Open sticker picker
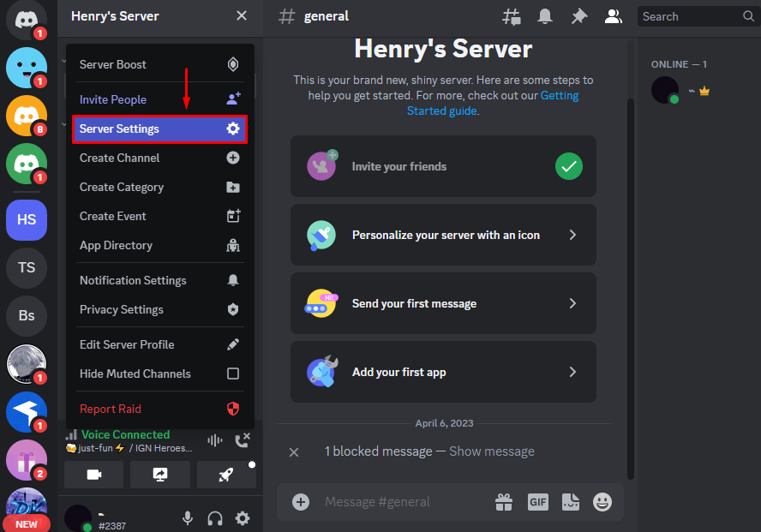This screenshot has height=532, width=761. 570,502
